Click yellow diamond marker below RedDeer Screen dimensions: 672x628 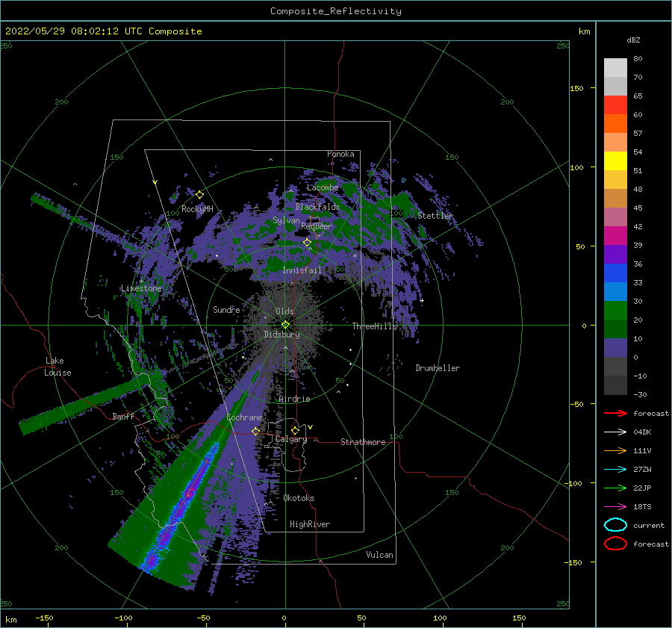pyautogui.click(x=307, y=243)
